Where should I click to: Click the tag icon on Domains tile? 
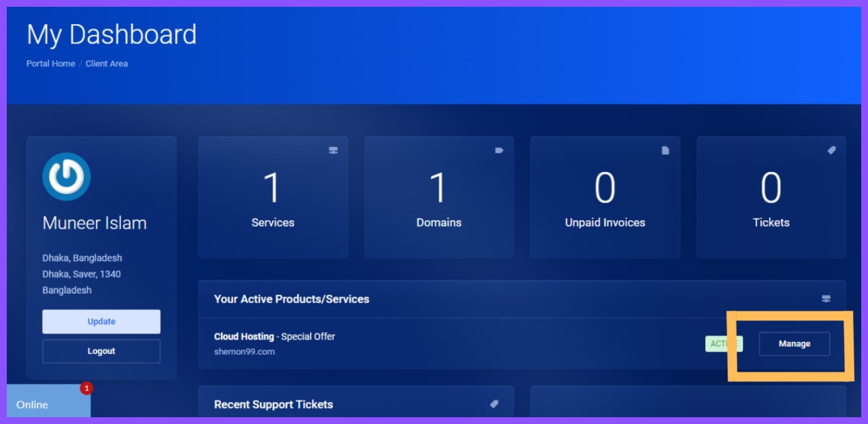[499, 151]
